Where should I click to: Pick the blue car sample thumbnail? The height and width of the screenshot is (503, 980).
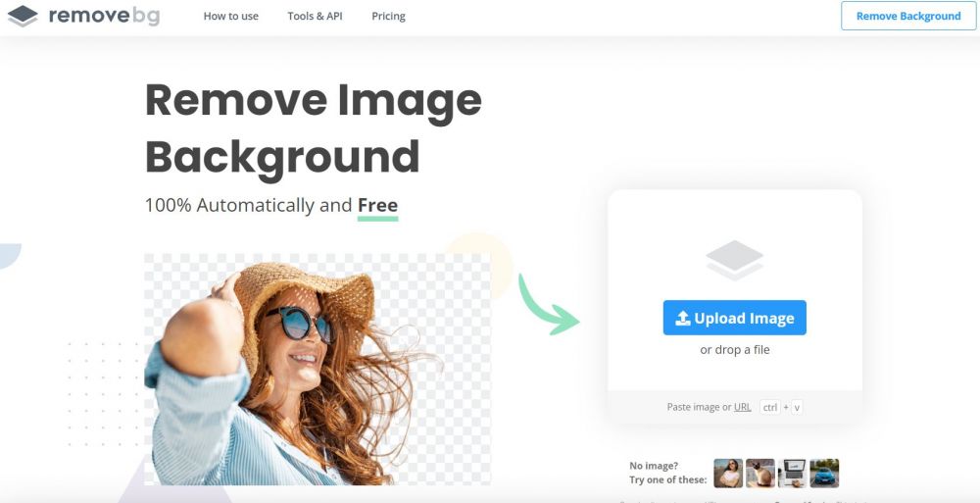(824, 474)
